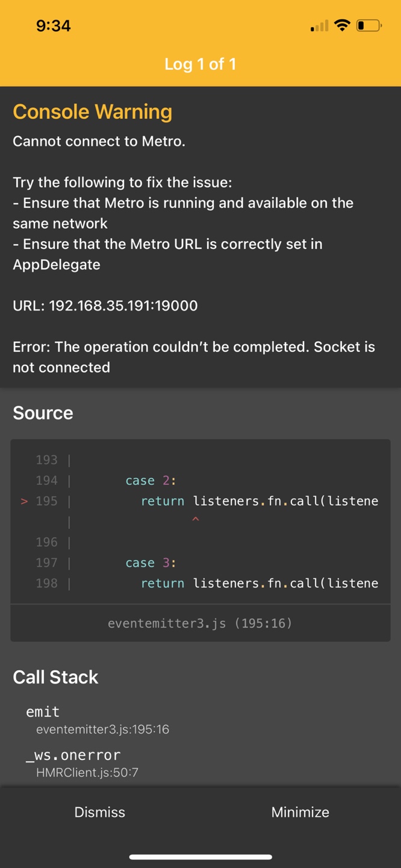Tap the HMRClient.js:50:7 location text
This screenshot has height=868, width=401.
click(87, 772)
